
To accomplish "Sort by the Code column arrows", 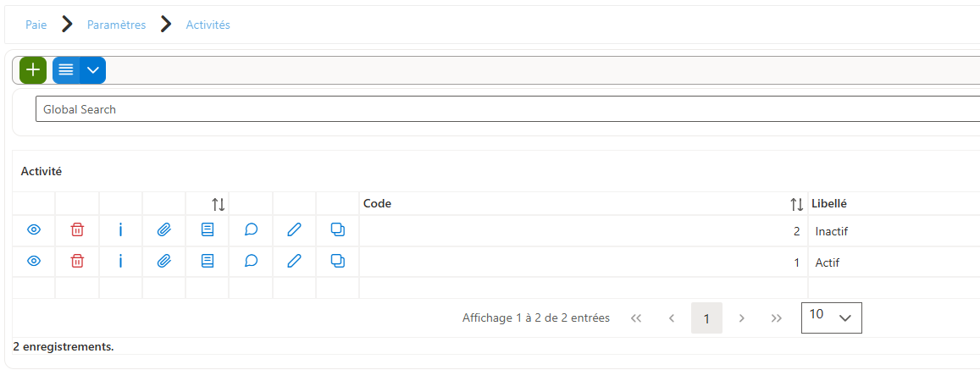I will tap(797, 204).
